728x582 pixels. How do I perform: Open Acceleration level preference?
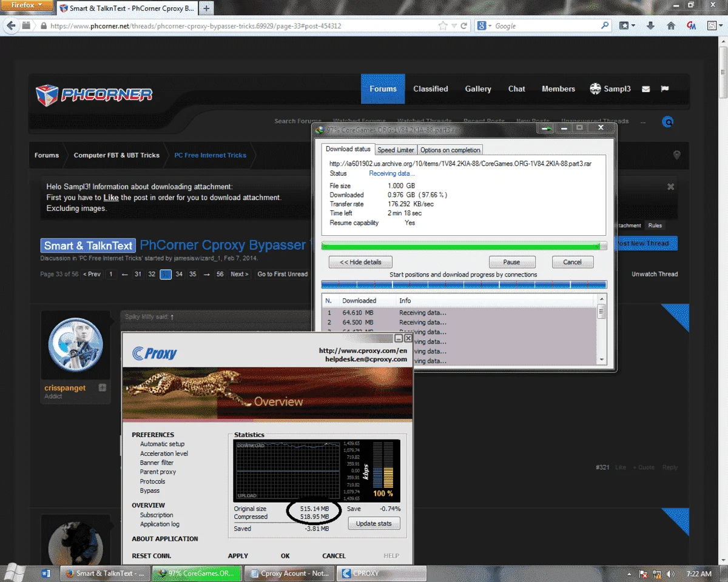[x=164, y=453]
